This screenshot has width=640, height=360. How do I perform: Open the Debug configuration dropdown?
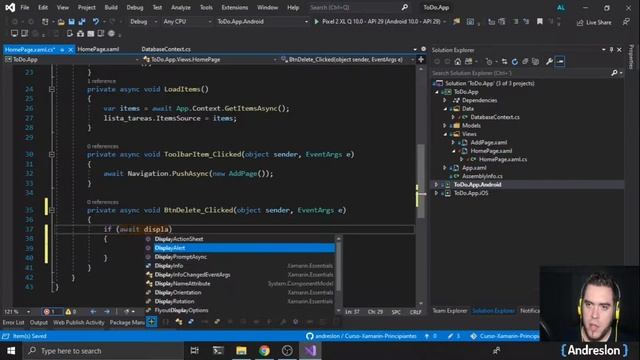143,22
